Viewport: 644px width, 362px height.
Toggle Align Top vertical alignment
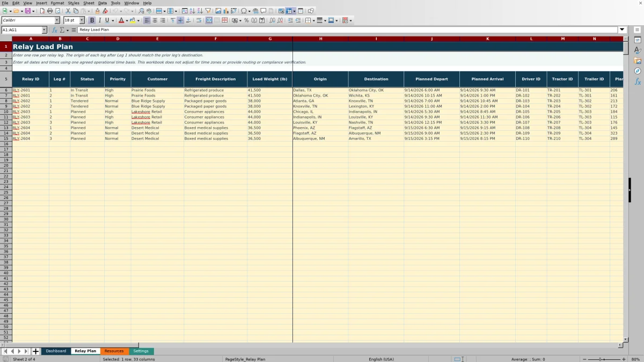pos(173,20)
